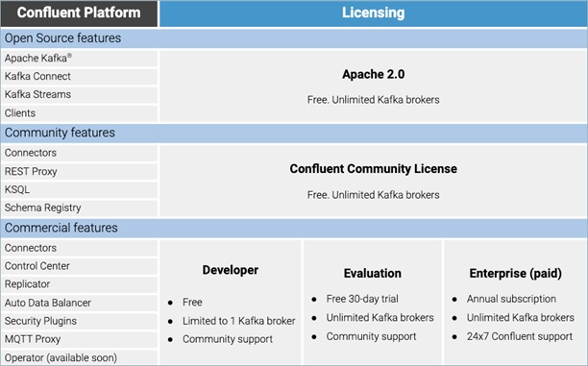Screen dimensions: 588x366
Task: Select the Replicator row
Action: coord(79,284)
